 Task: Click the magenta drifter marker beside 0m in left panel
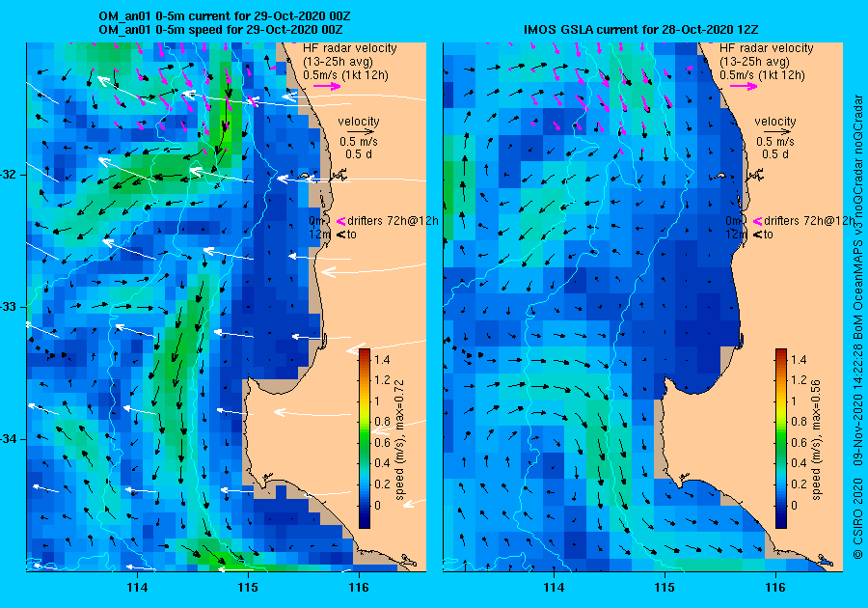[340, 221]
